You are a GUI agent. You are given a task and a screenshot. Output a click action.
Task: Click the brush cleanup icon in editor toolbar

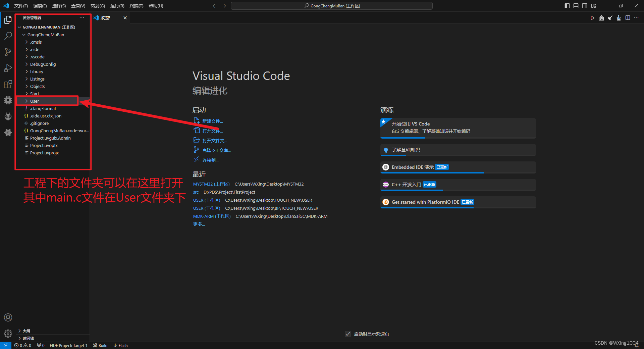click(x=610, y=18)
